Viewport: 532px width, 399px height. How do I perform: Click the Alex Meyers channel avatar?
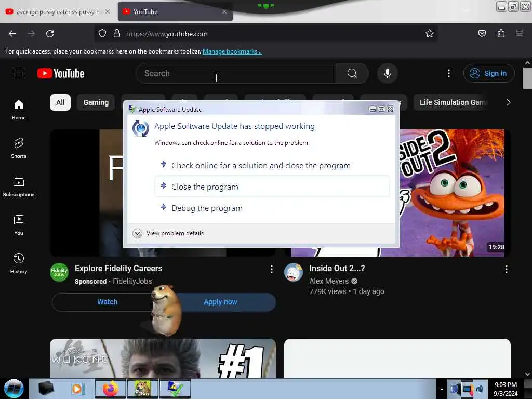click(x=294, y=272)
